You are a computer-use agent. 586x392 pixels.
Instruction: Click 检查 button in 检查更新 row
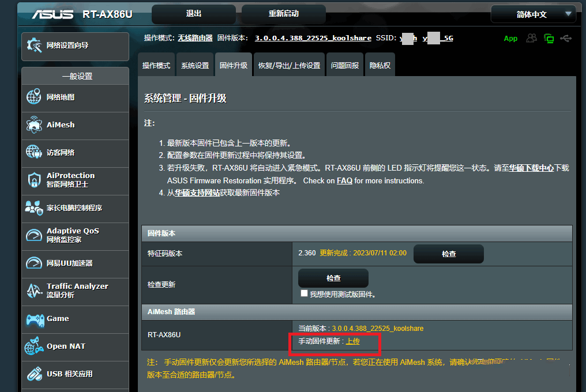(333, 278)
